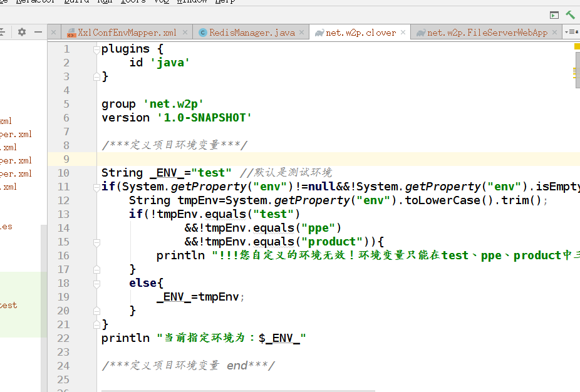580x392 pixels.
Task: Select the net.w2p.clover tab
Action: 360,33
